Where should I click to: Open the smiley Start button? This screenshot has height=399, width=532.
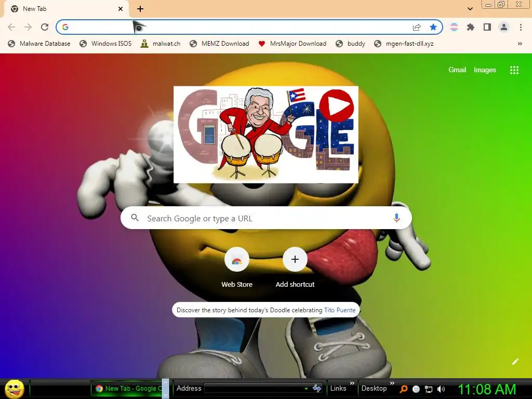[15, 389]
